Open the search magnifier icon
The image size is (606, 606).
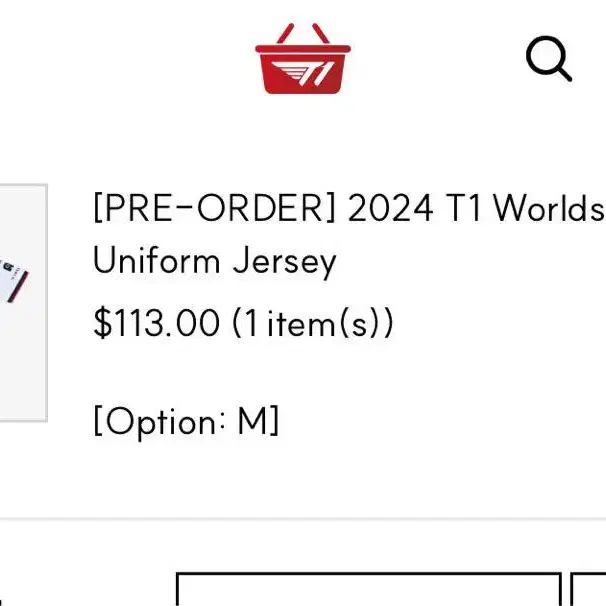click(549, 58)
